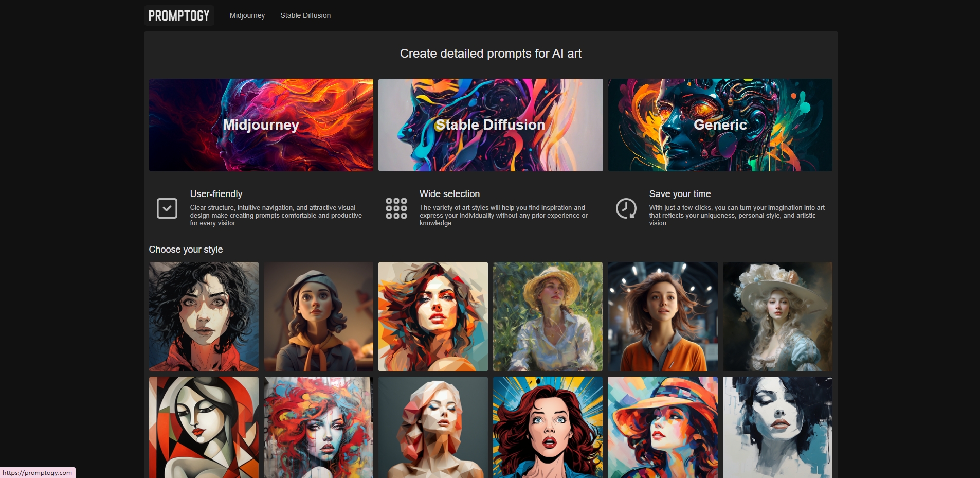Viewport: 980px width, 478px height.
Task: Choose the pop art surprised woman style
Action: (x=548, y=427)
